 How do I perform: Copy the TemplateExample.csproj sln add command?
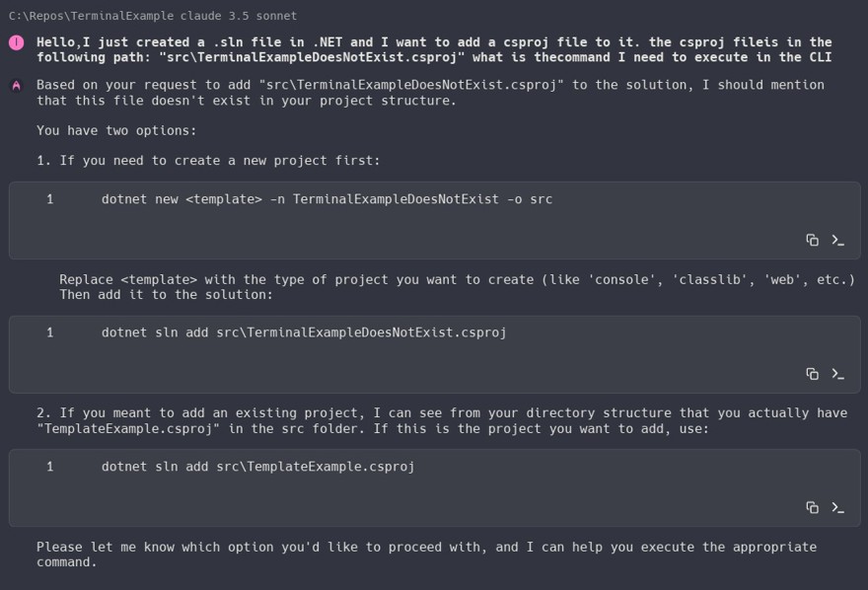point(812,507)
